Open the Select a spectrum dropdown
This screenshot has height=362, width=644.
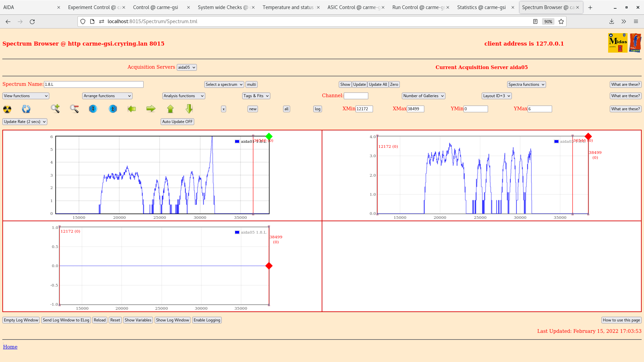224,84
